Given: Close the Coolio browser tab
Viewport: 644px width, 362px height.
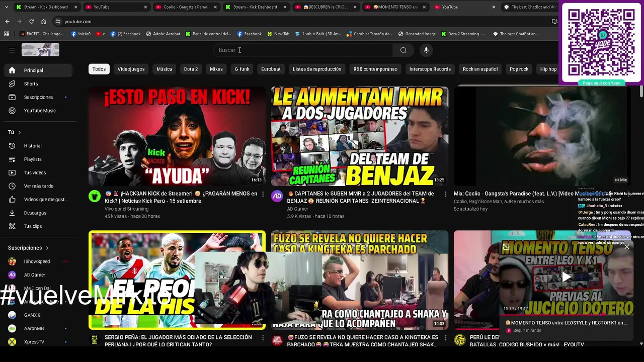Looking at the screenshot, I should pos(215,7).
